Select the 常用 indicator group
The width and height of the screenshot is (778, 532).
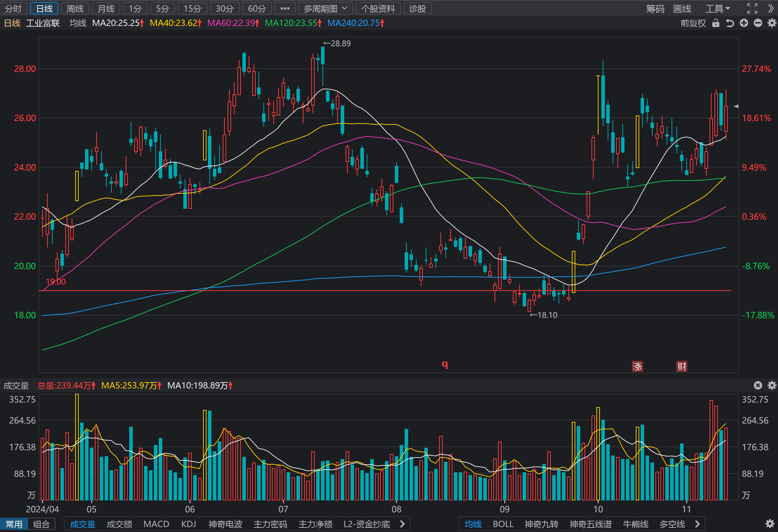point(14,524)
